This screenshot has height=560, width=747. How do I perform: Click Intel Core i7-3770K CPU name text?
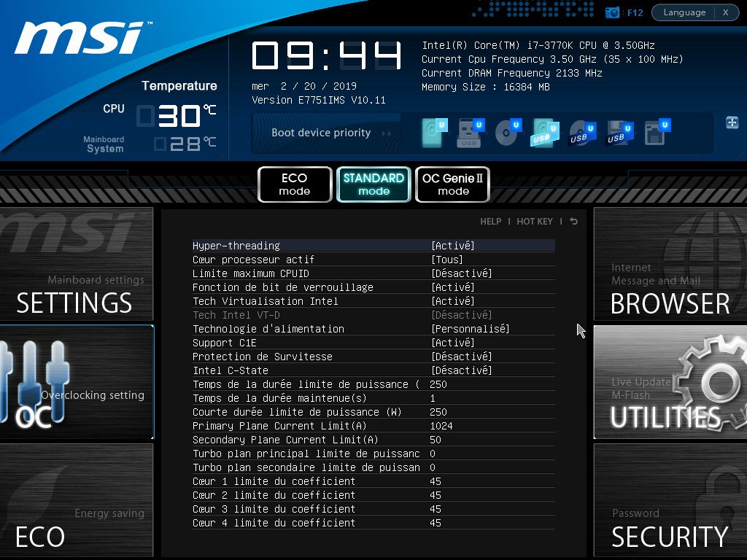point(538,45)
